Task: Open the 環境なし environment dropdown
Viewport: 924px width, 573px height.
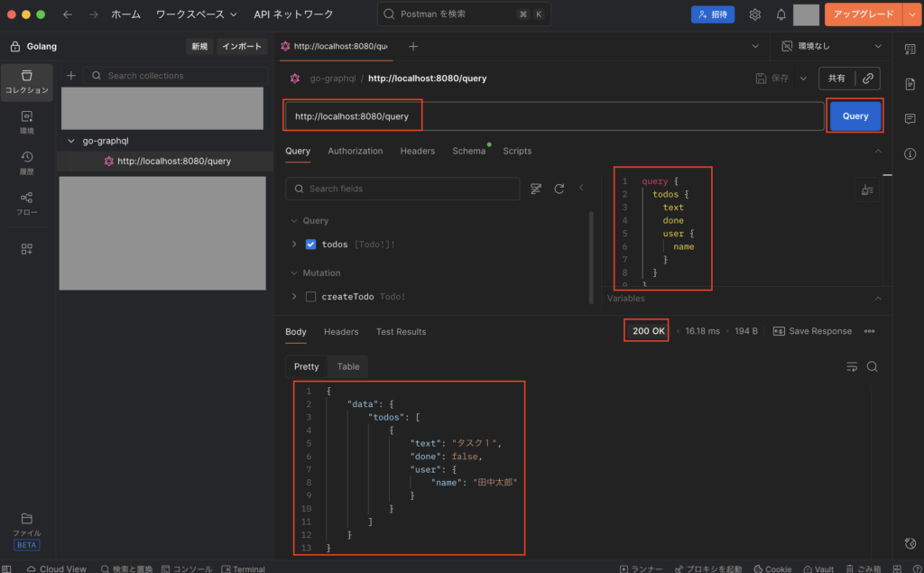Action: (x=831, y=46)
